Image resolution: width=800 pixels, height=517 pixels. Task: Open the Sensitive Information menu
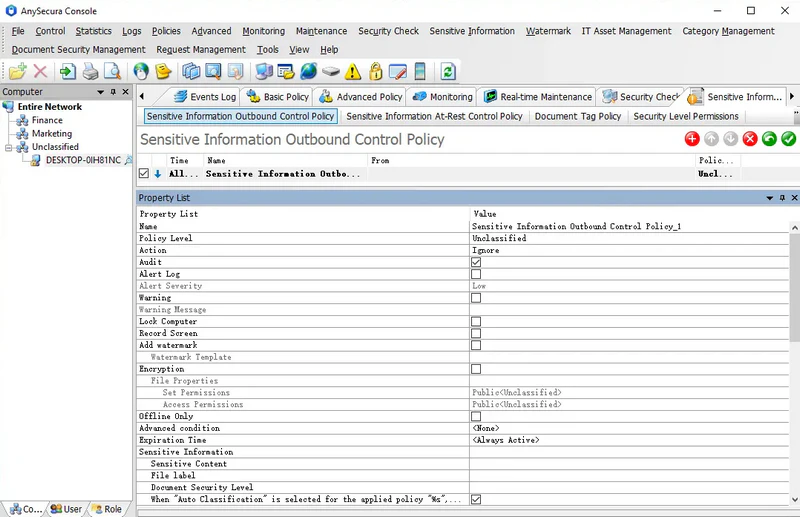(x=472, y=31)
